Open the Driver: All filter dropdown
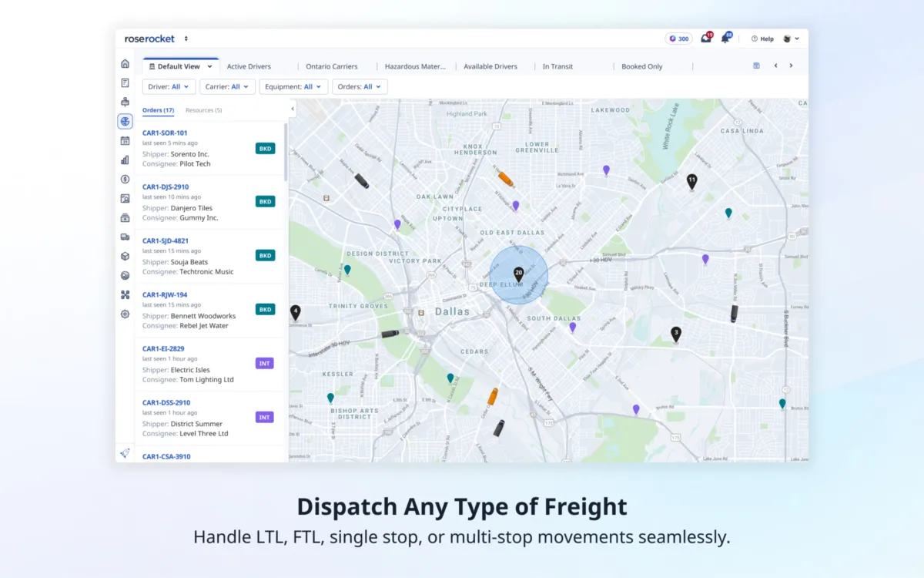This screenshot has width=924, height=578. [169, 87]
